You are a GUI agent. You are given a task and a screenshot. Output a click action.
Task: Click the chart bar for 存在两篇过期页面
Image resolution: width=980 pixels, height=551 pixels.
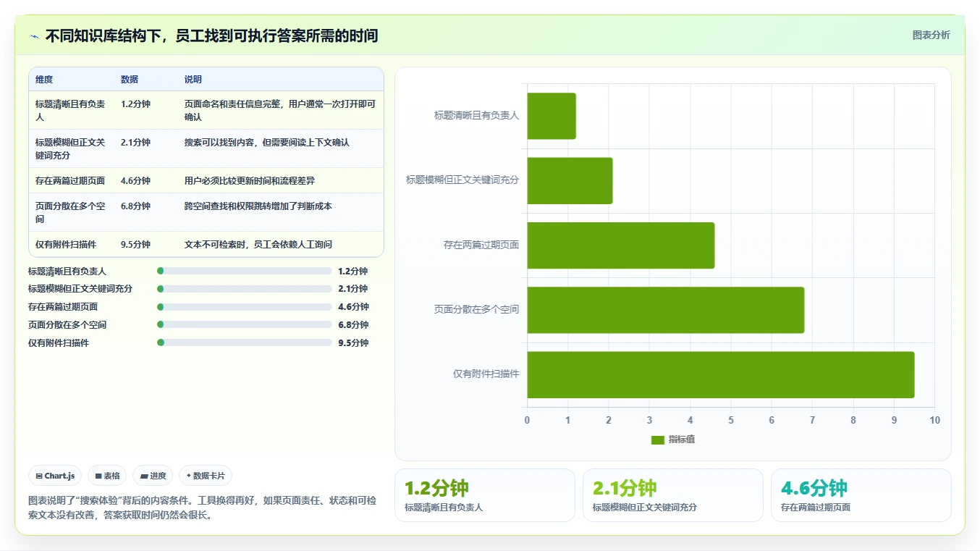(621, 245)
